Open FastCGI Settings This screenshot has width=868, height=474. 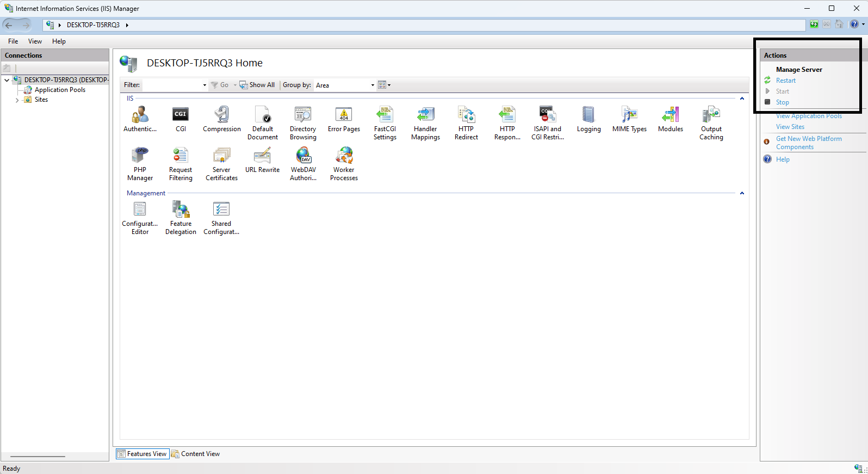(x=385, y=123)
